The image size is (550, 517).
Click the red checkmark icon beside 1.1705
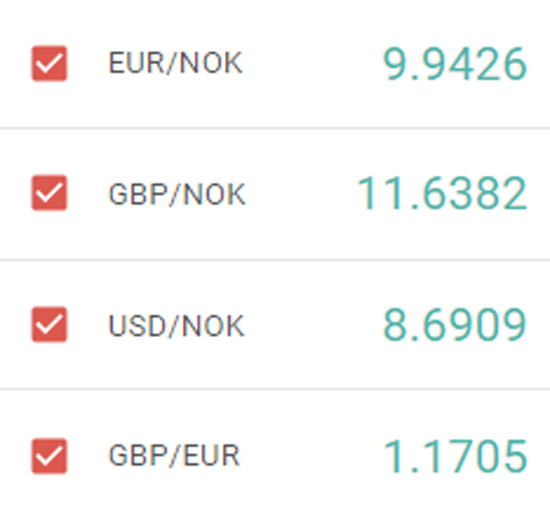tap(49, 456)
